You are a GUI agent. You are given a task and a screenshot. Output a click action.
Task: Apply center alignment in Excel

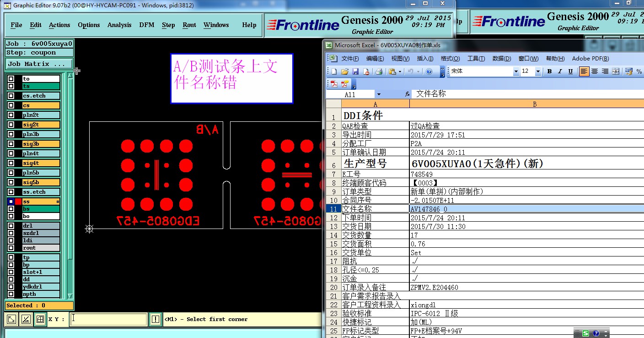coord(595,71)
